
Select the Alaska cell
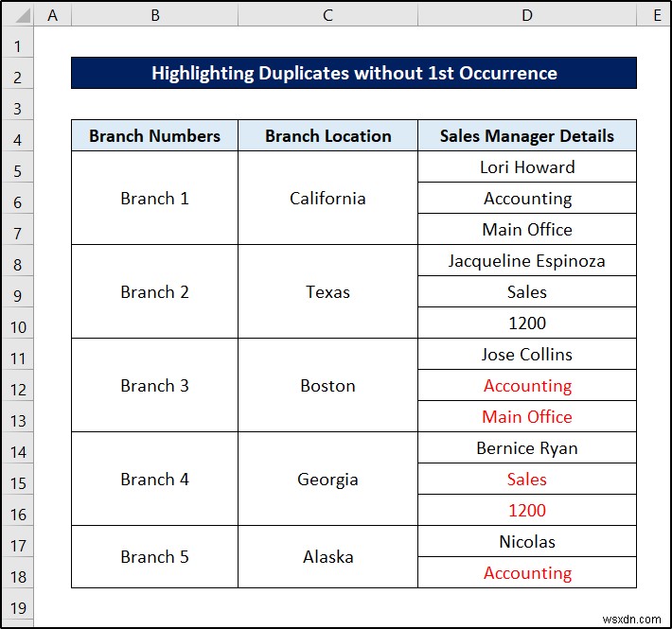point(327,557)
